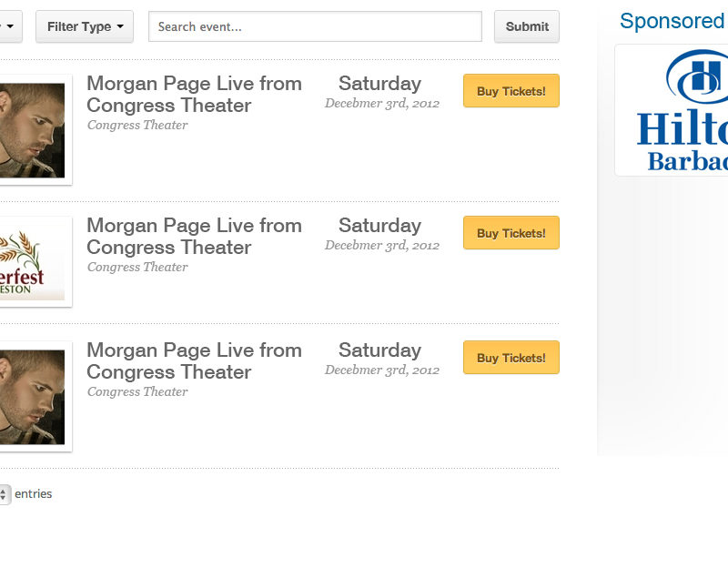Click the Search event input field

315,26
